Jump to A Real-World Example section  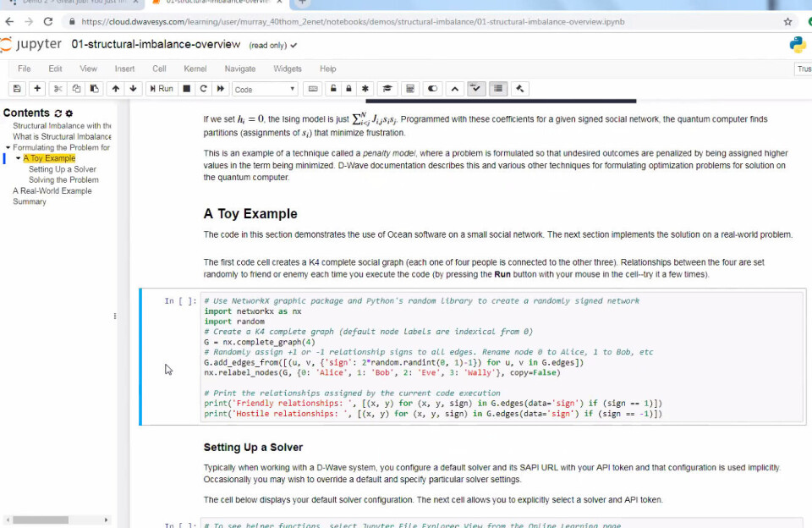[52, 190]
